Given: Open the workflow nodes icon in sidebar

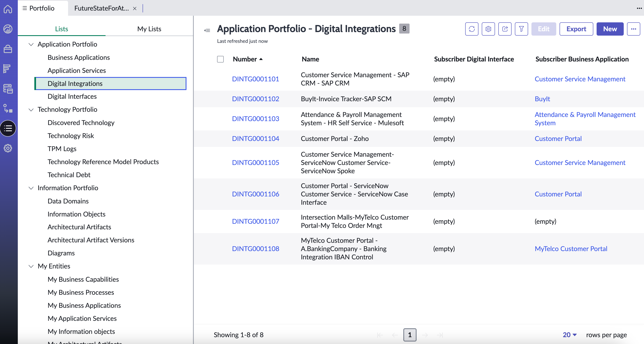Looking at the screenshot, I should (x=8, y=108).
